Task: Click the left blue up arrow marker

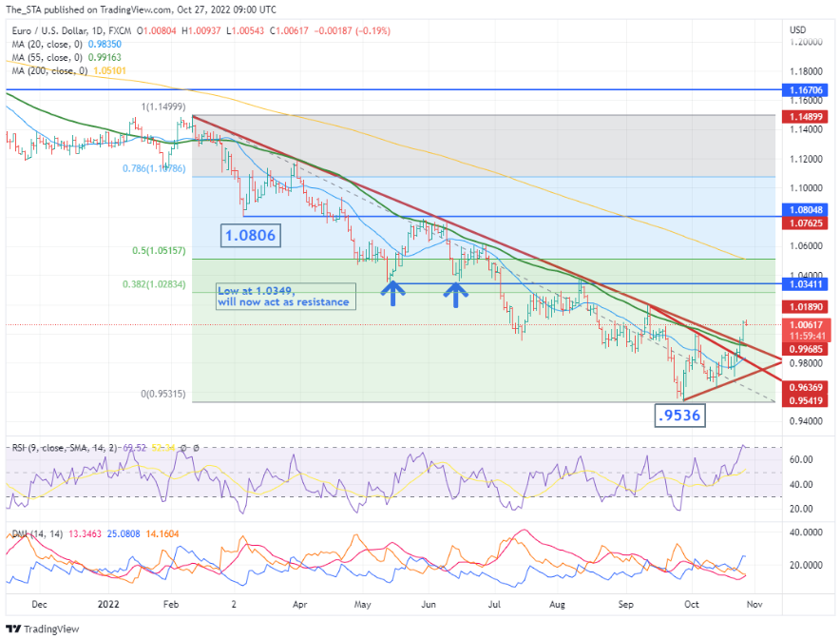Action: pyautogui.click(x=391, y=291)
